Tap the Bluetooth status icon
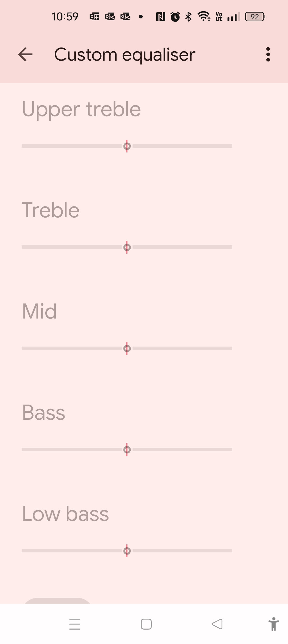This screenshot has height=644, width=288. [189, 17]
